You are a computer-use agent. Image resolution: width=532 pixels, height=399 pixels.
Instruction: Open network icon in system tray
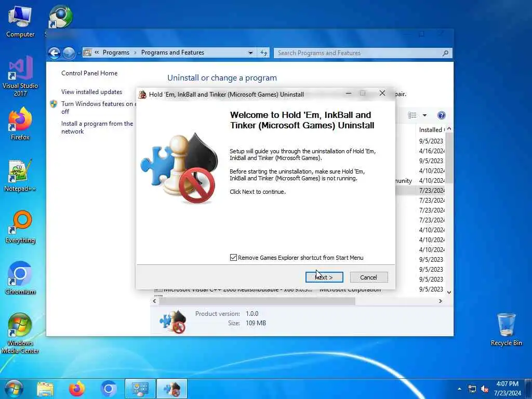pos(472,389)
